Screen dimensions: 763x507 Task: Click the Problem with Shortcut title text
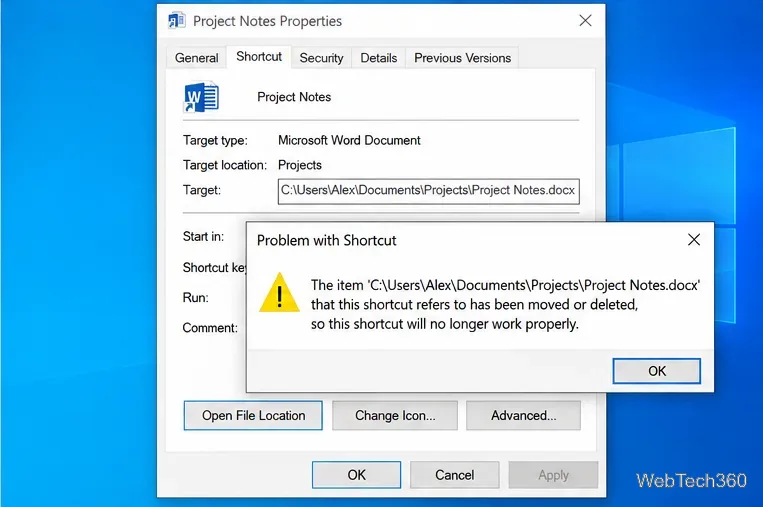point(327,240)
